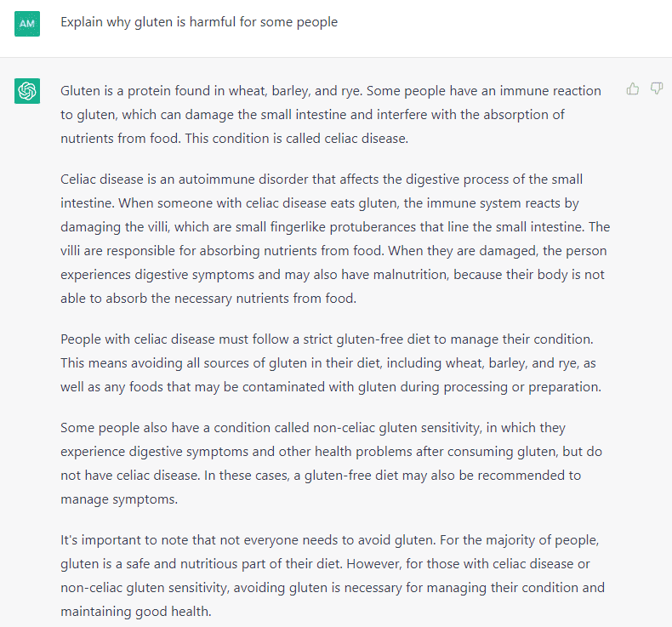Click the thumbs up icon on the response
This screenshot has width=672, height=627.
(633, 88)
